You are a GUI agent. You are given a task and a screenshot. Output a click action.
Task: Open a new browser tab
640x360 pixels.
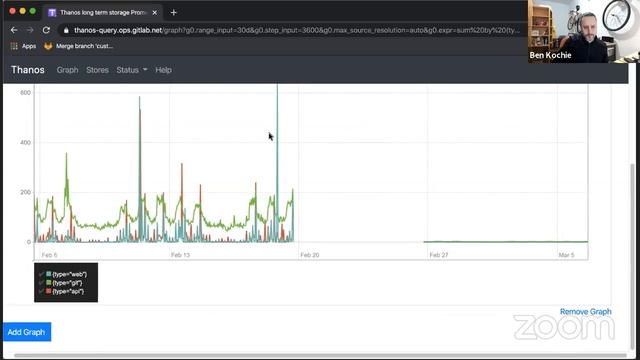pos(173,13)
